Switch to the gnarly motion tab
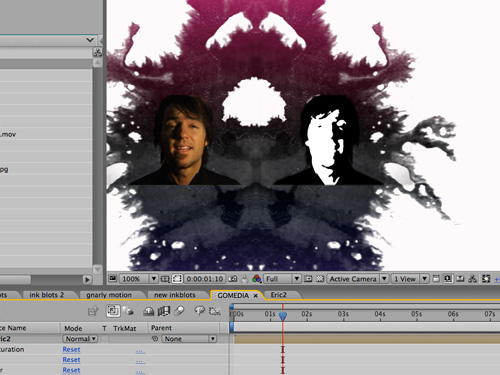Viewport: 500px width, 375px height. click(109, 295)
